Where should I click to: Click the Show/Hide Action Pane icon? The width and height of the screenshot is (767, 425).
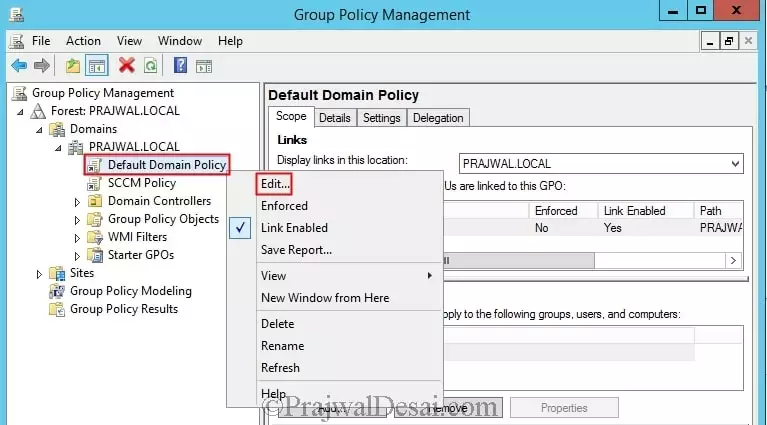click(203, 65)
